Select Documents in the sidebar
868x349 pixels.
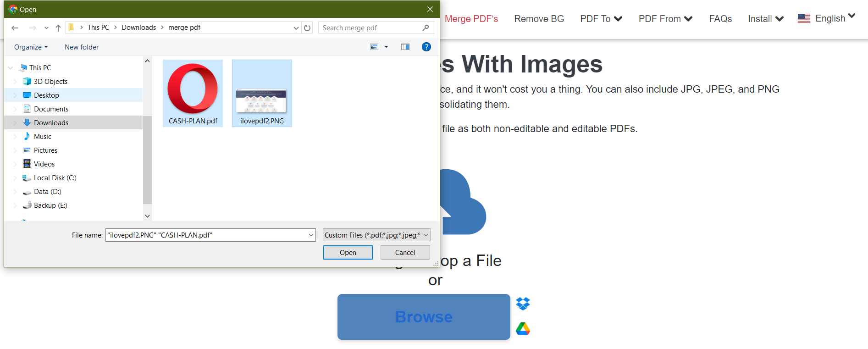(x=51, y=109)
